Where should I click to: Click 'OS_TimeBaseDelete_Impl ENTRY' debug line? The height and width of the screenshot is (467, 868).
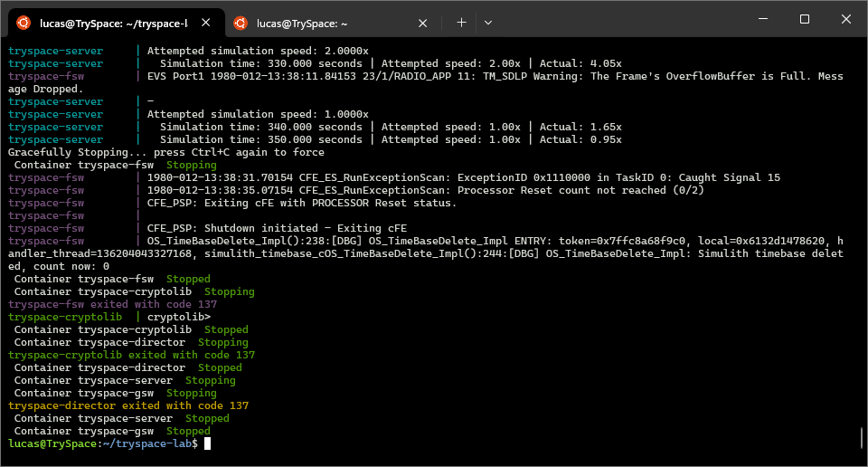pyautogui.click(x=426, y=254)
